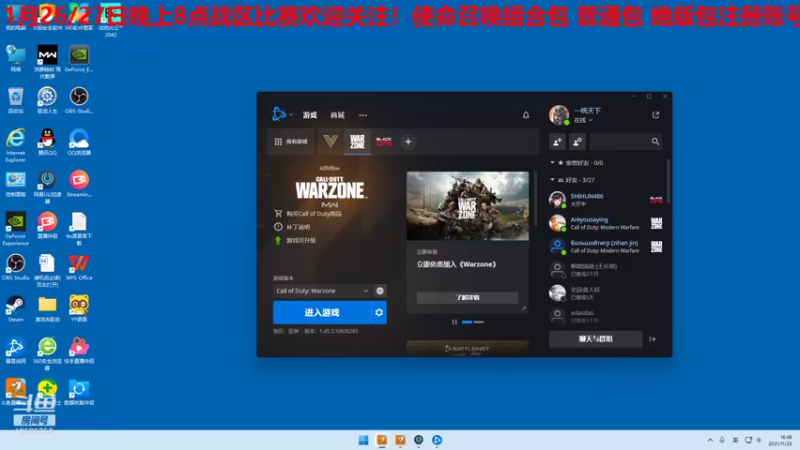
Task: Expand the 在线 online status dropdown
Action: click(583, 120)
